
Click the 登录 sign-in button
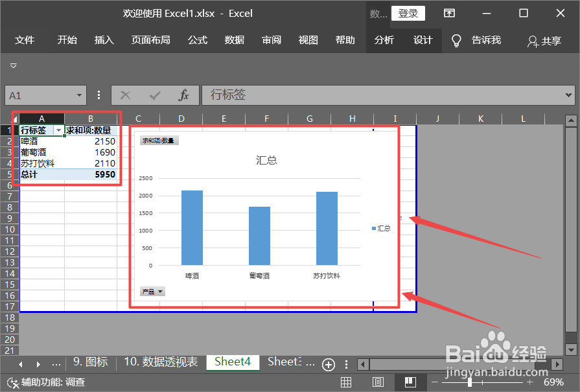tap(408, 13)
